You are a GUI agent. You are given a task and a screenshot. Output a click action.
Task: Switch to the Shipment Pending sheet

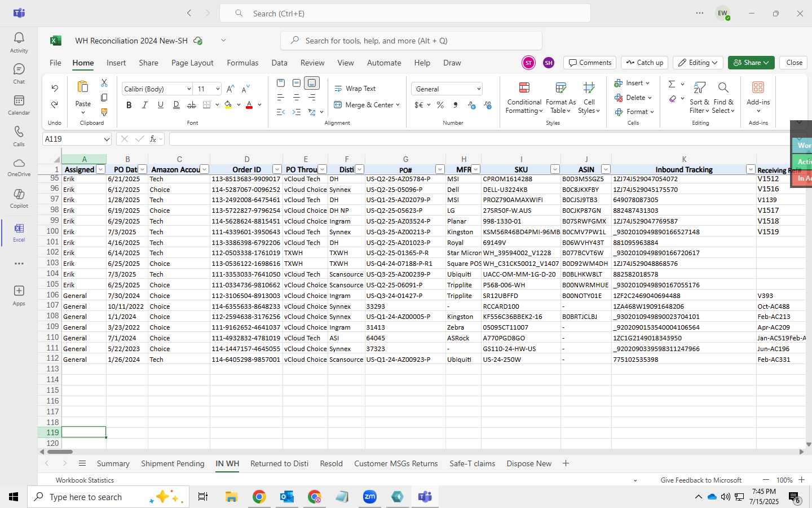(173, 463)
